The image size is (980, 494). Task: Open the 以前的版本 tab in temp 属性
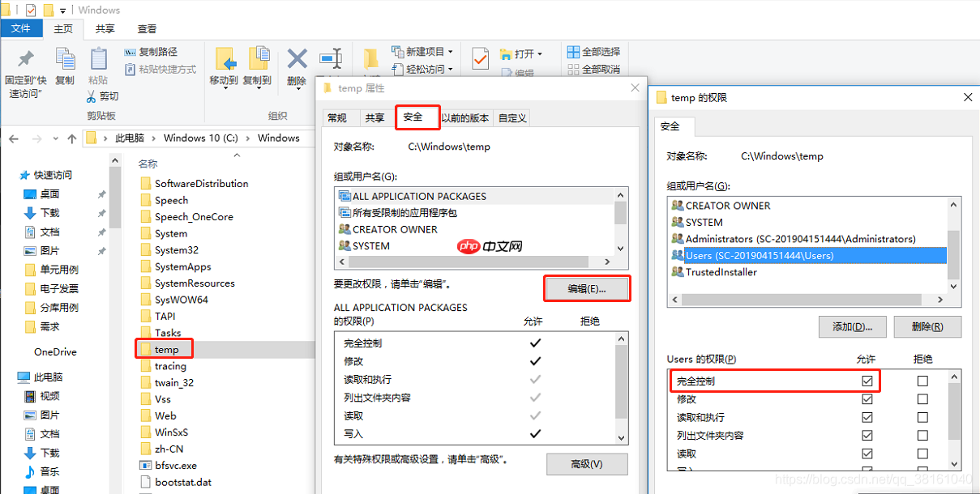tap(465, 118)
